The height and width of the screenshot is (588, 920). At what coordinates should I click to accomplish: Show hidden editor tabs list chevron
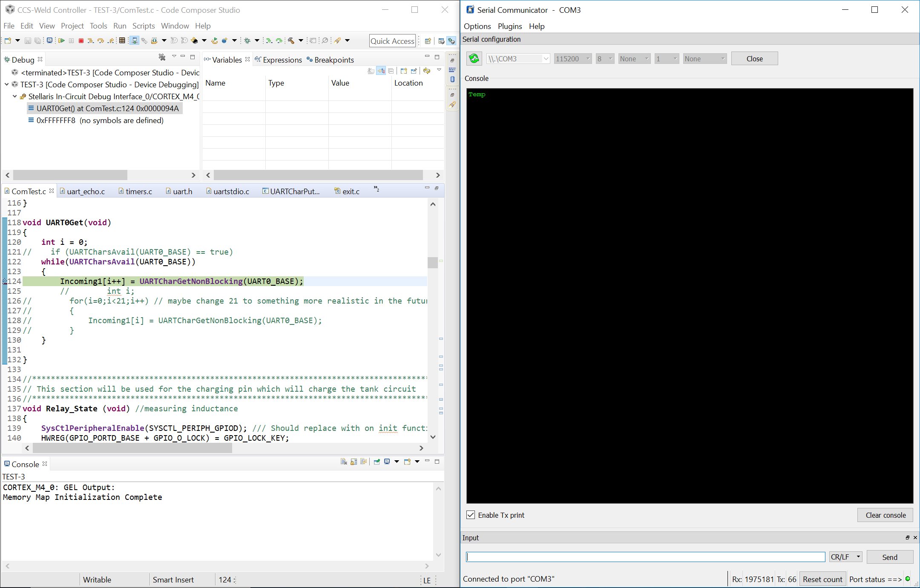tap(376, 189)
